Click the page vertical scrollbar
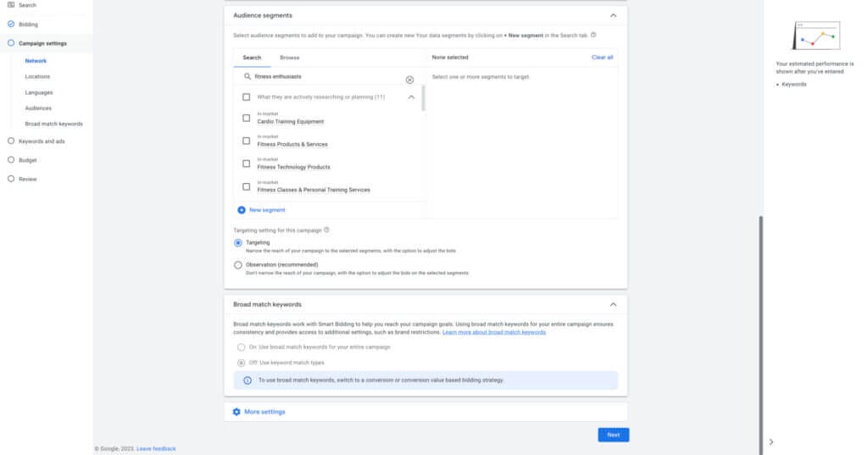The width and height of the screenshot is (868, 455). coord(761,335)
